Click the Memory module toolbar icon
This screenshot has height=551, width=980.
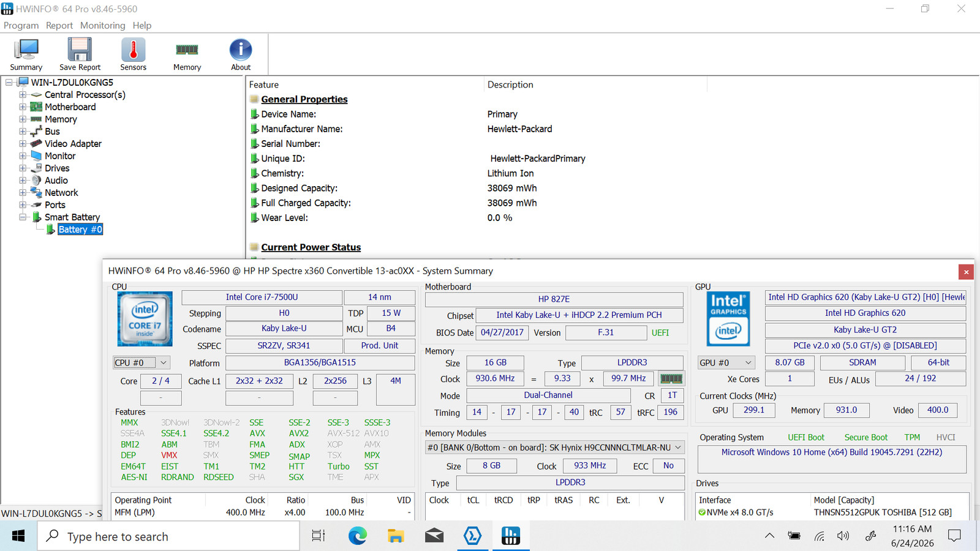(187, 54)
